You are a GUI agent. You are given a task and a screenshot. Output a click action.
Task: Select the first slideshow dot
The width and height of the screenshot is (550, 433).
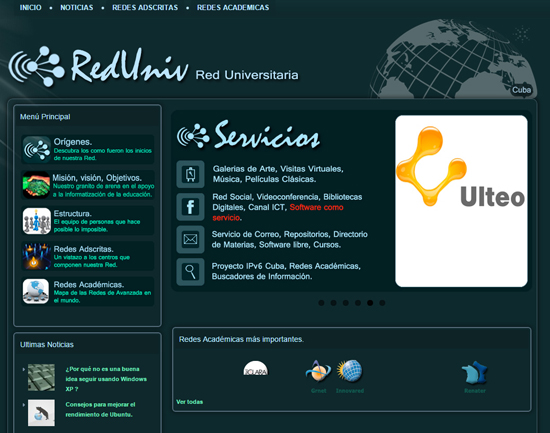click(x=321, y=303)
